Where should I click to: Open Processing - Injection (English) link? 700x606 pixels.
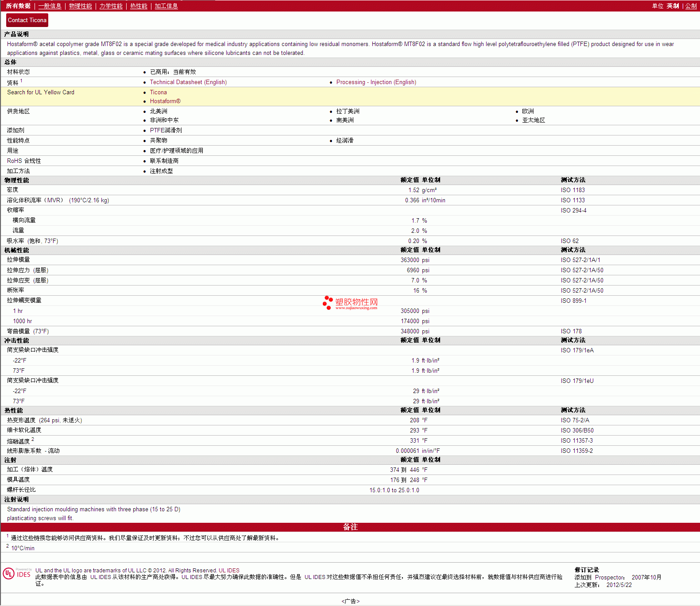pos(376,82)
